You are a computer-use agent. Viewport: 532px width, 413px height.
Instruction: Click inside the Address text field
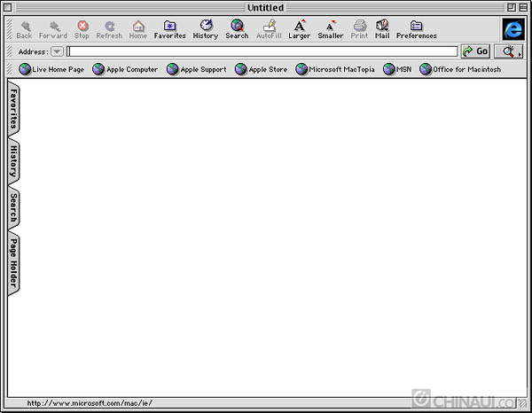262,52
